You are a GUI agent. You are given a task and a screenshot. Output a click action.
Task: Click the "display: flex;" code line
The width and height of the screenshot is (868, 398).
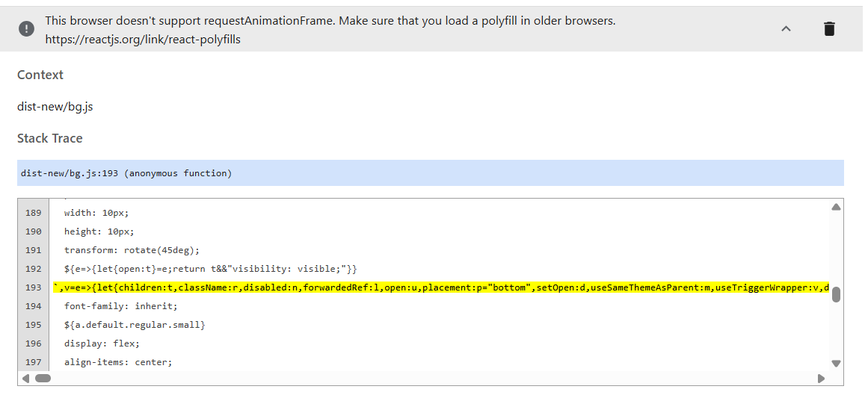[102, 343]
